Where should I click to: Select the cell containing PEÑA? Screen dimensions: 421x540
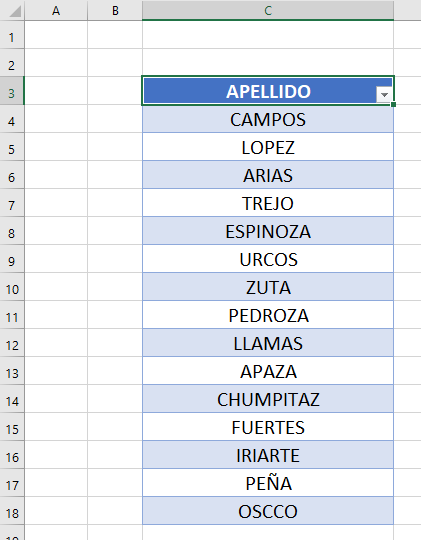(x=268, y=483)
